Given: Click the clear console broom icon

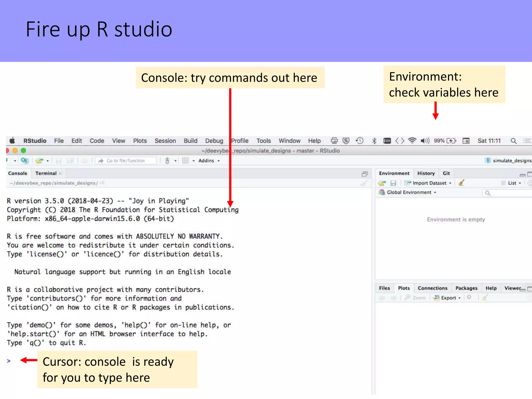Looking at the screenshot, I should click(x=364, y=183).
